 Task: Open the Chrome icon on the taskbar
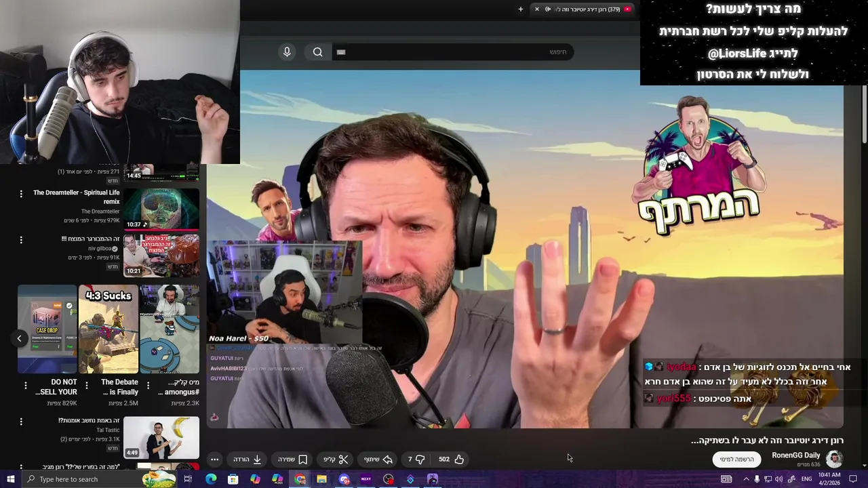300,479
